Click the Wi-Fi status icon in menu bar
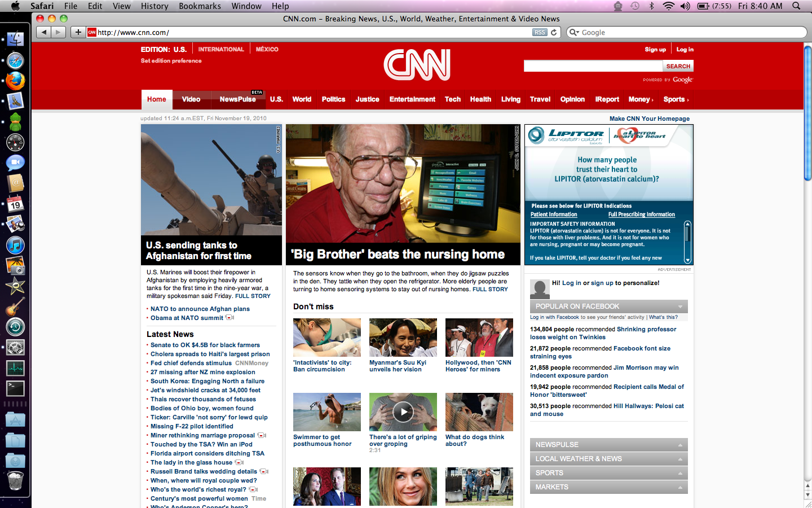812x508 pixels. [668, 6]
